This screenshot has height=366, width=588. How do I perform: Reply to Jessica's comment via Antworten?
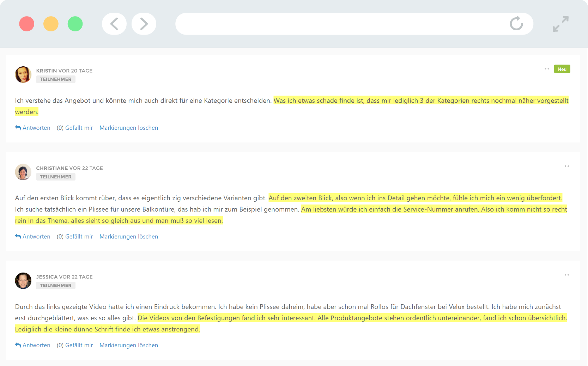click(33, 345)
